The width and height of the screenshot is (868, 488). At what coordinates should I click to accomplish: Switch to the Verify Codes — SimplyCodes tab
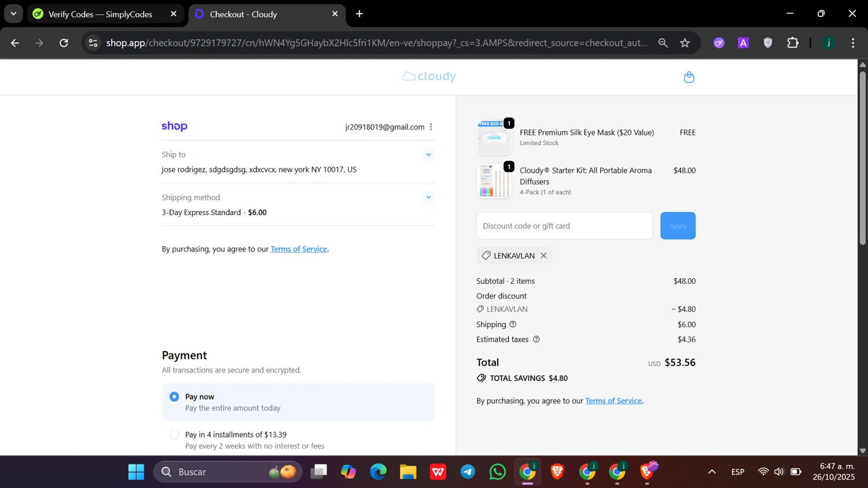(106, 14)
